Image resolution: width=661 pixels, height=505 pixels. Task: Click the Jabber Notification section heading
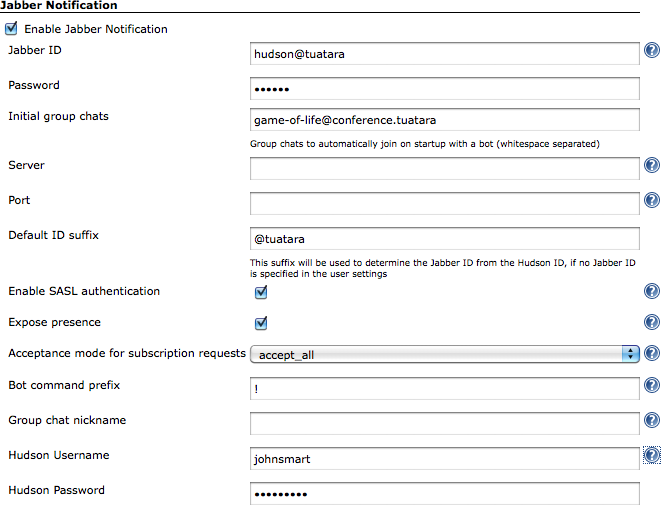[59, 5]
